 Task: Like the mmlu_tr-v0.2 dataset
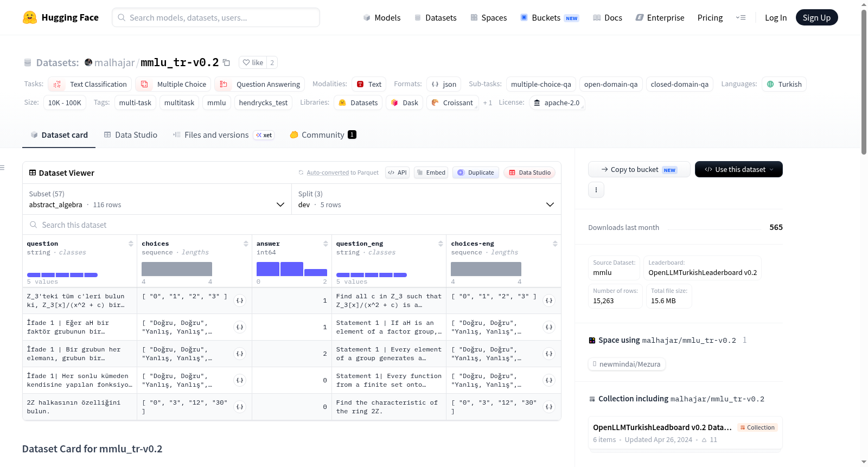coord(253,62)
